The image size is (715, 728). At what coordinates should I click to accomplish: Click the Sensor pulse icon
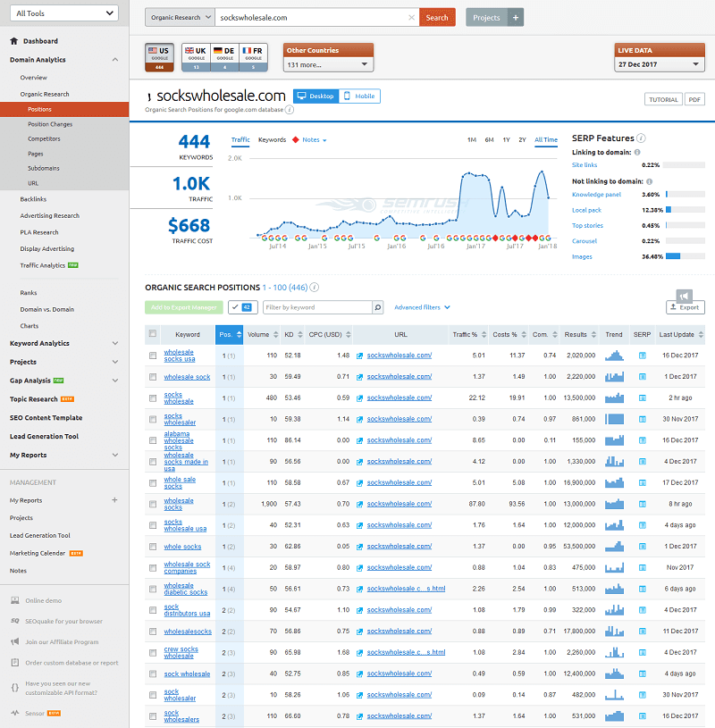15,713
